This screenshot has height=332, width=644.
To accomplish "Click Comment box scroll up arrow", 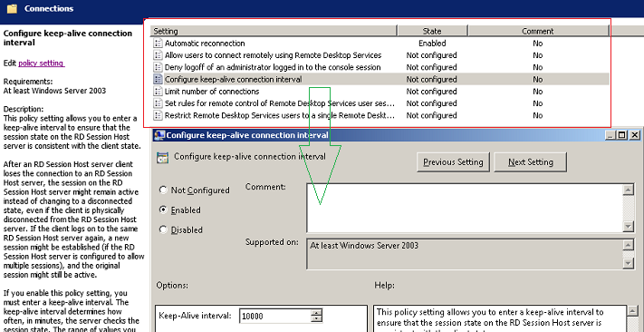I will (x=628, y=190).
